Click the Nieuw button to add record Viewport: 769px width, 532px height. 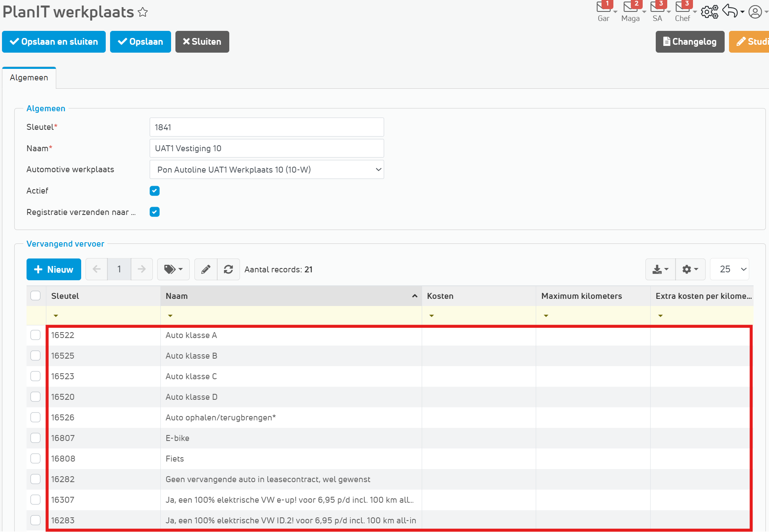[54, 270]
